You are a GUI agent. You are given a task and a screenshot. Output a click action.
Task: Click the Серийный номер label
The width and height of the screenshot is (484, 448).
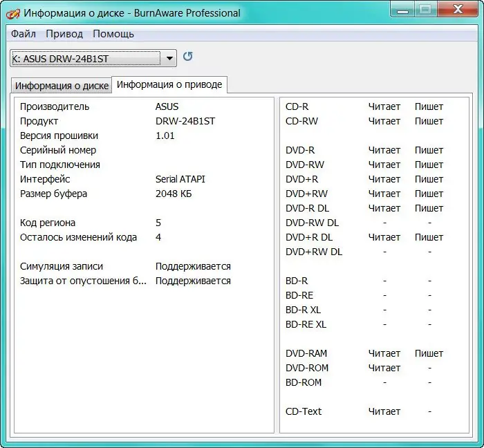pos(58,150)
